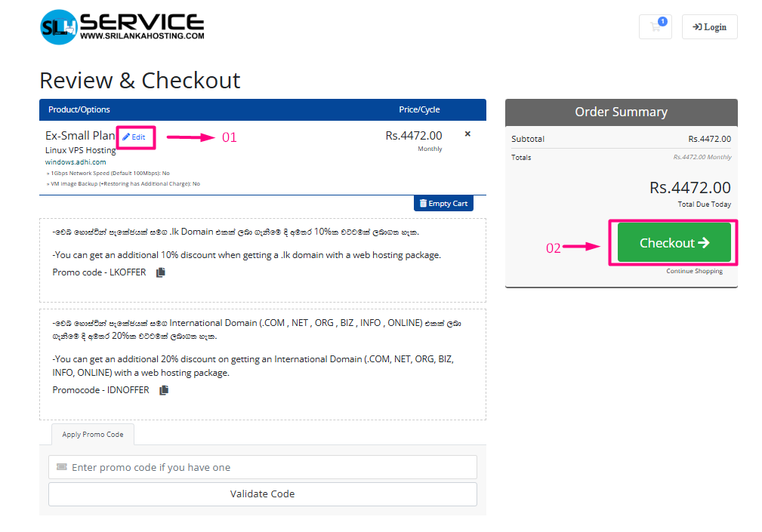762x532 pixels.
Task: Click the pencil Edit icon for Ex-Small Plan
Action: coord(127,137)
